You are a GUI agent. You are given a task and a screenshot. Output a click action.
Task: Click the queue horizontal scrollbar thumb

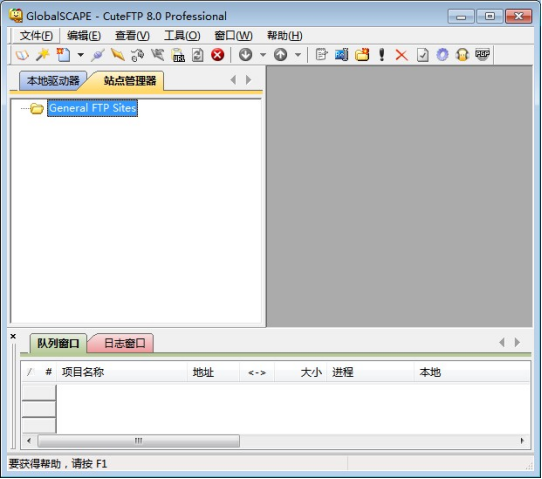click(x=139, y=441)
